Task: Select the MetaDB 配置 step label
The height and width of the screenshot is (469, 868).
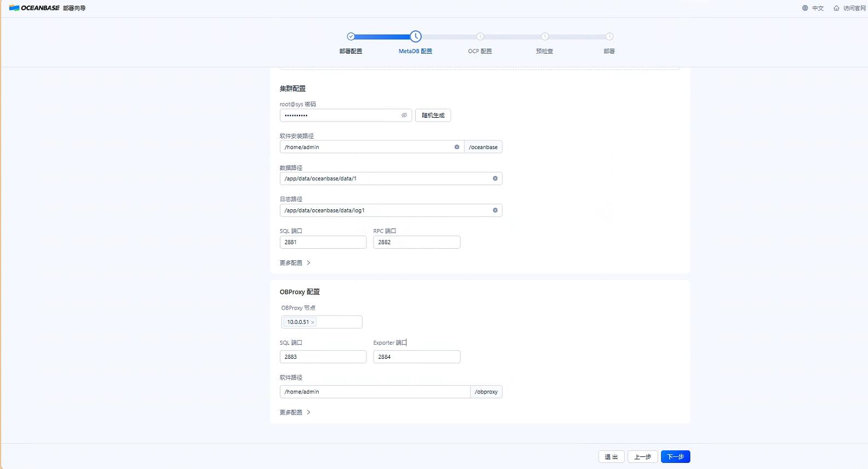Action: point(415,51)
